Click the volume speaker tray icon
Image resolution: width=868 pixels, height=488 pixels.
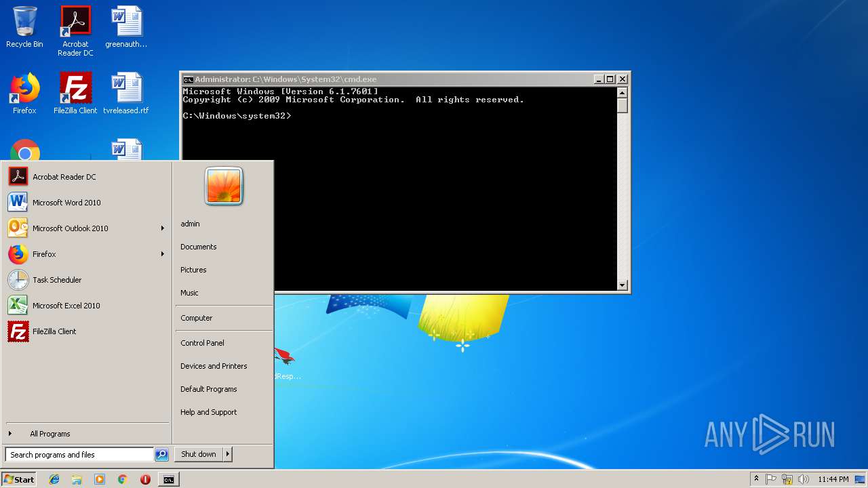pos(804,479)
